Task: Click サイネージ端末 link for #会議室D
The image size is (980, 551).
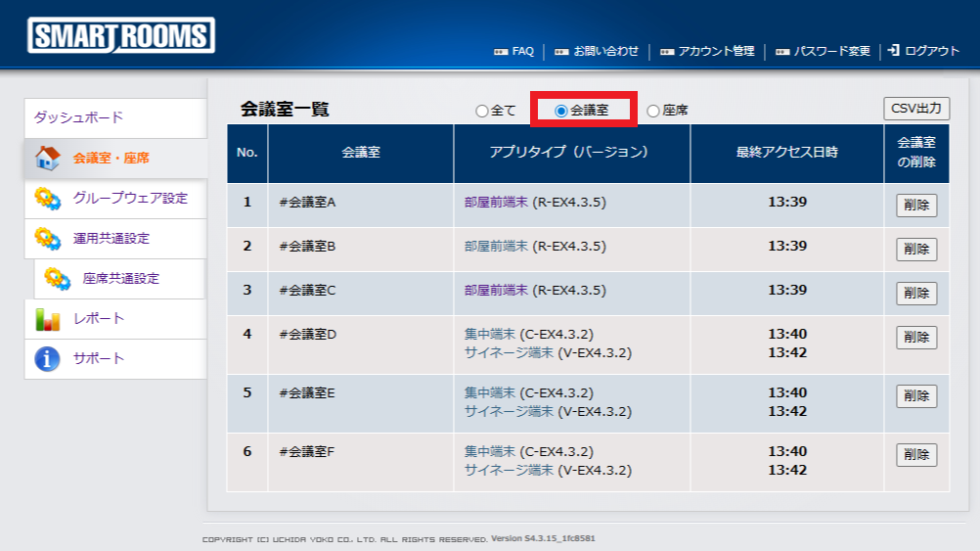Action: (509, 352)
